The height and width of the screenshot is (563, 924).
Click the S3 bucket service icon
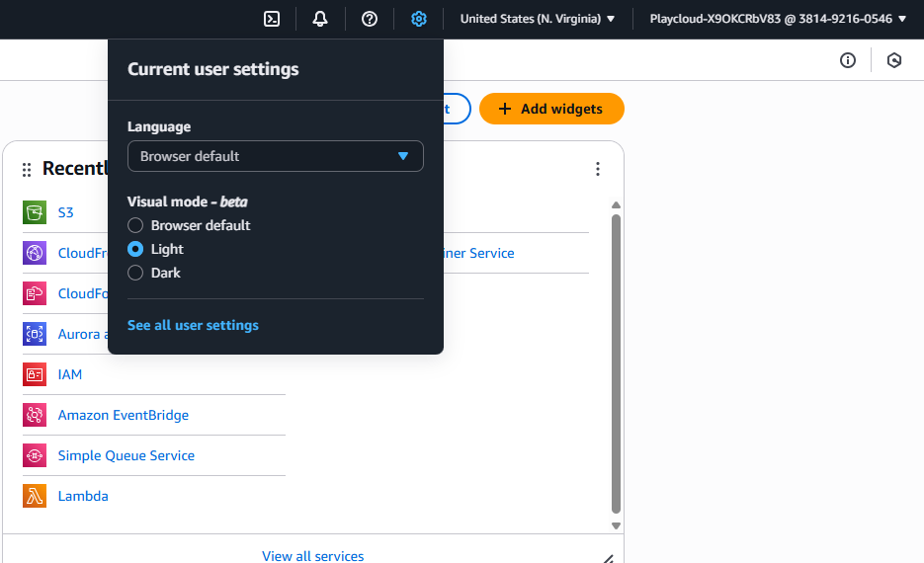pos(35,212)
